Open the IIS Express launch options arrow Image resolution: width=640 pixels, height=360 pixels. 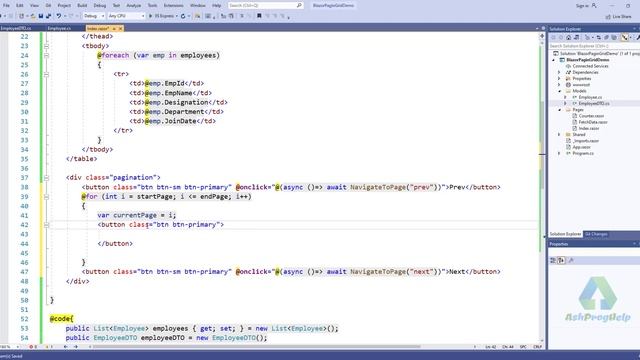176,16
